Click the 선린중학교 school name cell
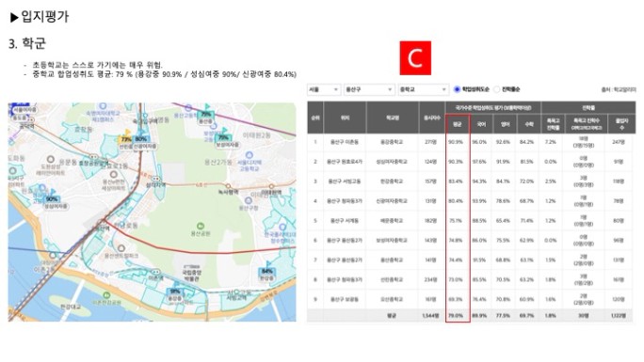This screenshot has height=362, width=644. coord(392,279)
